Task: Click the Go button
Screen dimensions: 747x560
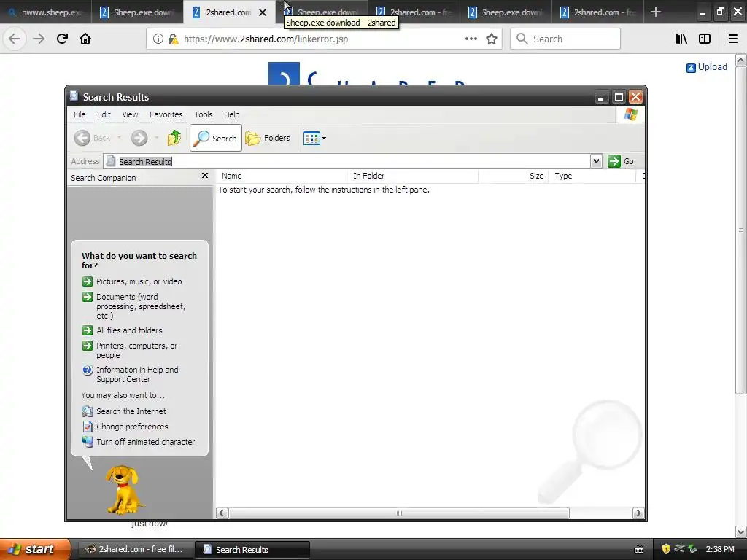Action: (x=621, y=161)
